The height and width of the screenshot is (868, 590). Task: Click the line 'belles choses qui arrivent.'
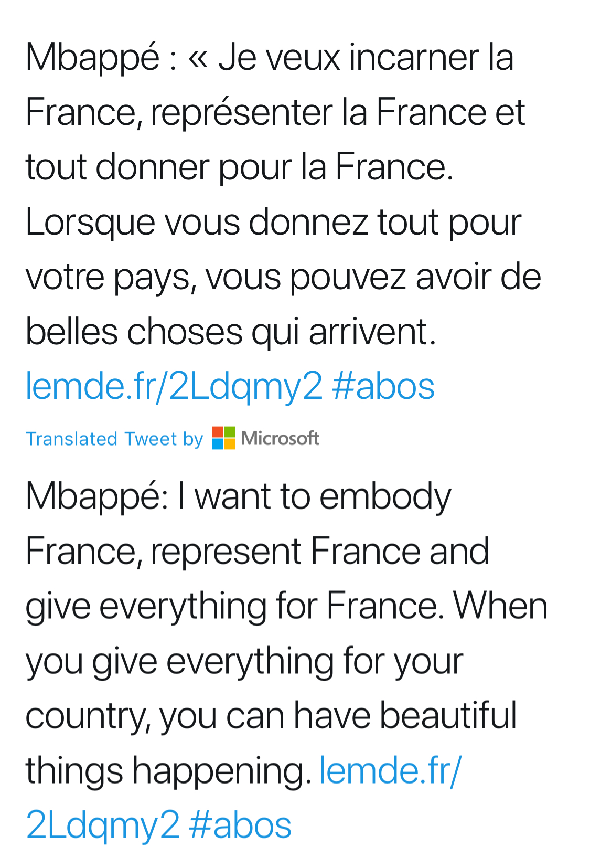point(231,332)
